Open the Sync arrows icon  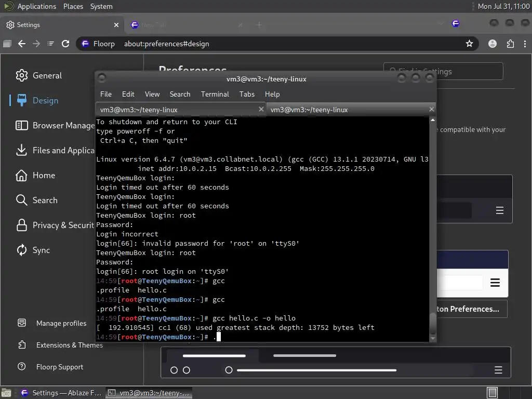coord(22,250)
